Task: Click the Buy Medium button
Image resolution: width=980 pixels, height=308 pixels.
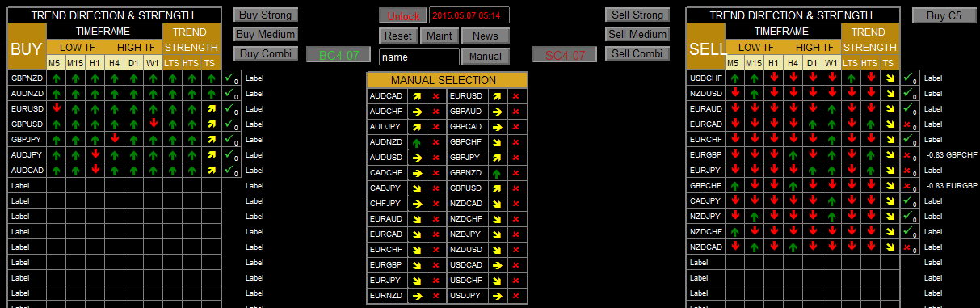Action: [266, 34]
